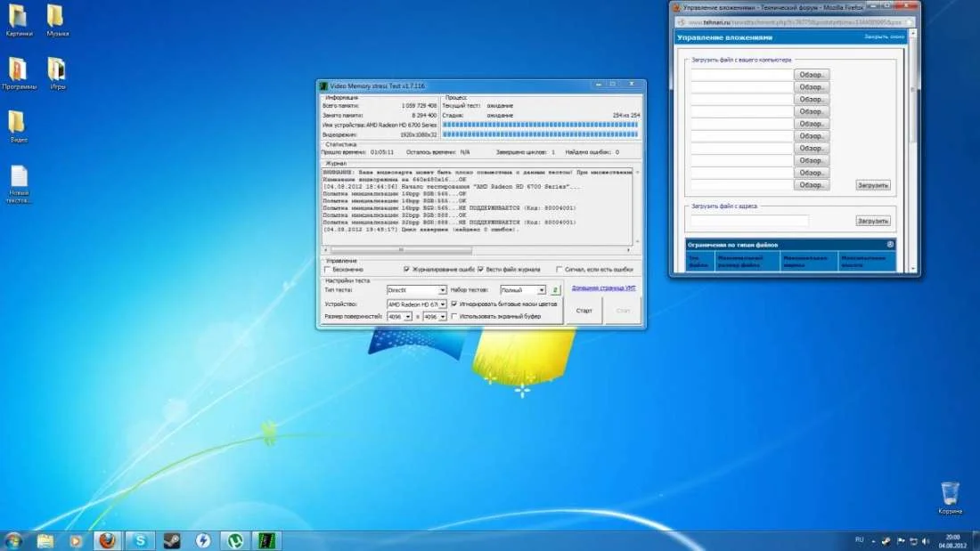Launch Skype from the taskbar
Image resolution: width=980 pixels, height=551 pixels.
[x=139, y=540]
